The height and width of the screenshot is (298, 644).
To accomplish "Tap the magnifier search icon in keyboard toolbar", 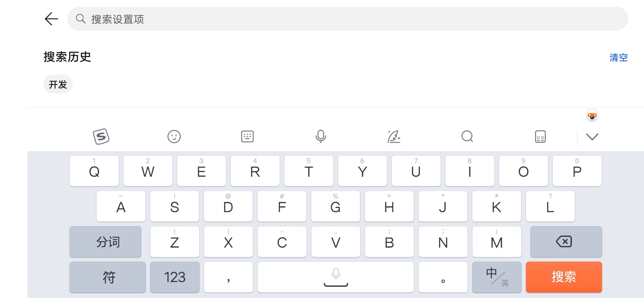I will (x=467, y=136).
